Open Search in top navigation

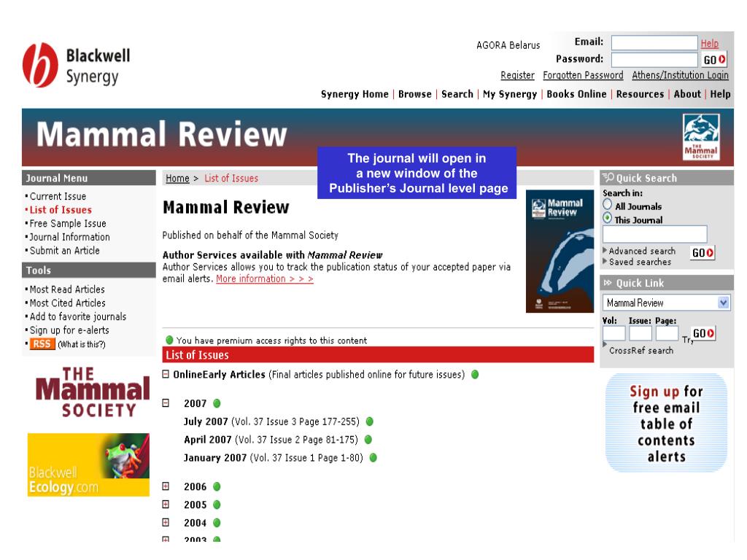[457, 94]
